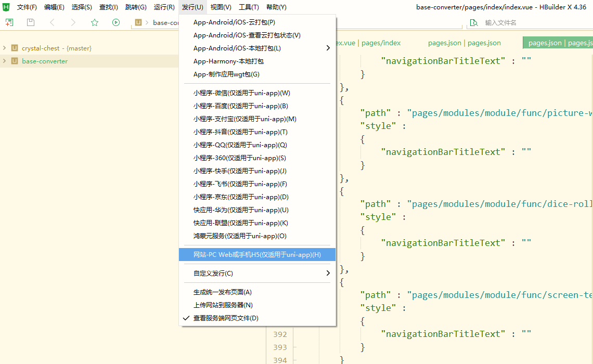Viewport: 593px width, 364px height.
Task: Choose App-制作应用wgt包(G)
Action: point(257,74)
